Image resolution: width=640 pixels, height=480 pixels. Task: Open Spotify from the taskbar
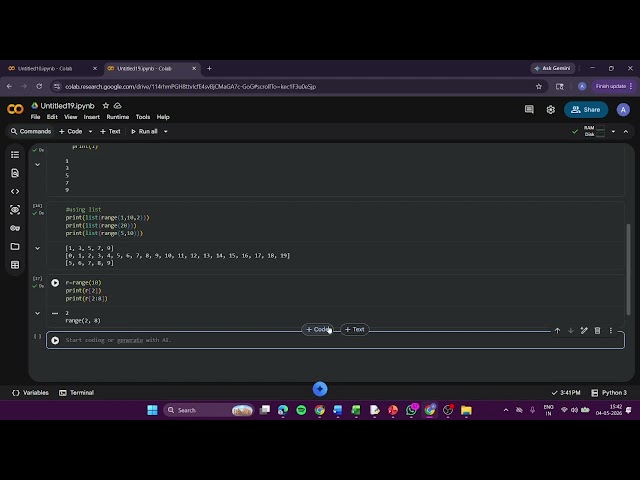point(301,410)
